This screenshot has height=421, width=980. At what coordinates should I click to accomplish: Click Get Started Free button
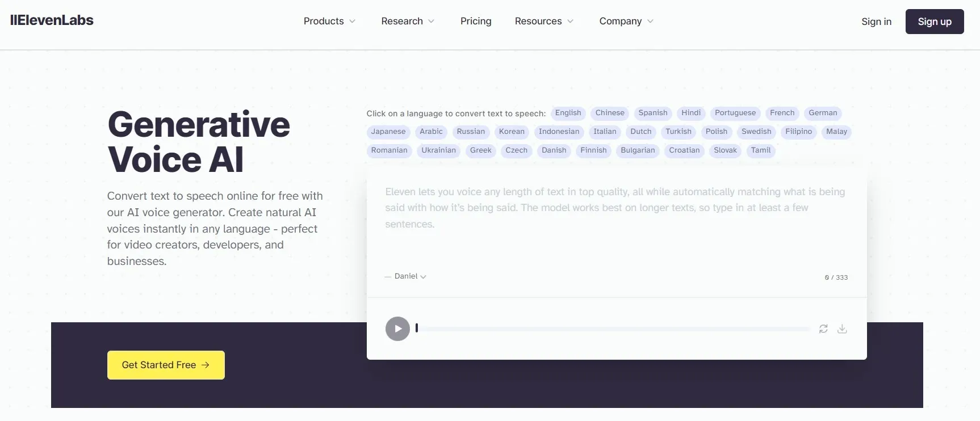click(166, 365)
